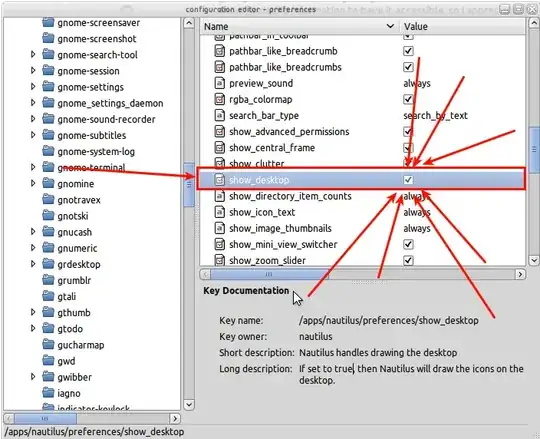Image resolution: width=540 pixels, height=439 pixels.
Task: Toggle the pathbar_like_breadcrumb checkbox
Action: pyautogui.click(x=408, y=51)
